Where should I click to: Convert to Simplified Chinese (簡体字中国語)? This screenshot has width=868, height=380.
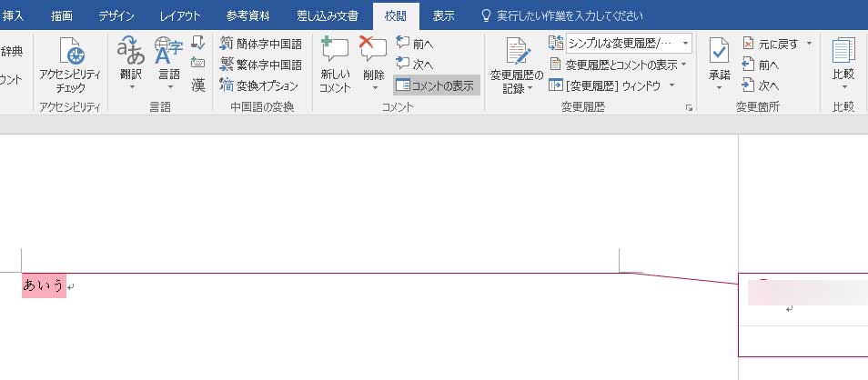(x=261, y=43)
